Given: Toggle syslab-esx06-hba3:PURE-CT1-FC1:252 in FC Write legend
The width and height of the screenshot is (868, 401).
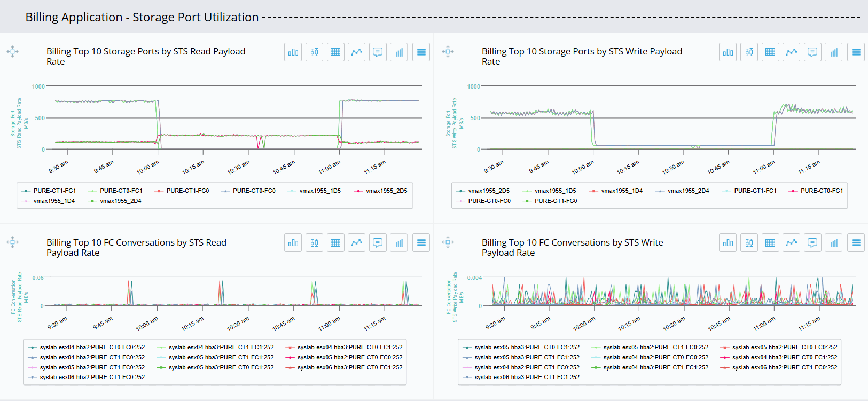Looking at the screenshot, I should 521,377.
